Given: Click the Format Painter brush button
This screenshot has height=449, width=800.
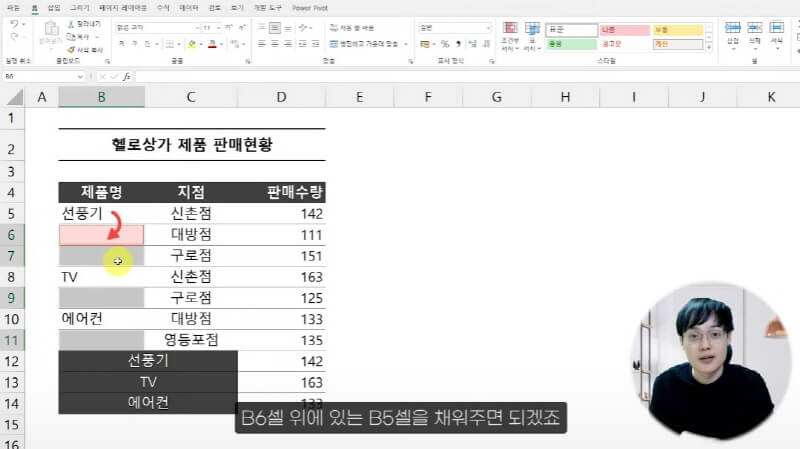Looking at the screenshot, I should [85, 49].
